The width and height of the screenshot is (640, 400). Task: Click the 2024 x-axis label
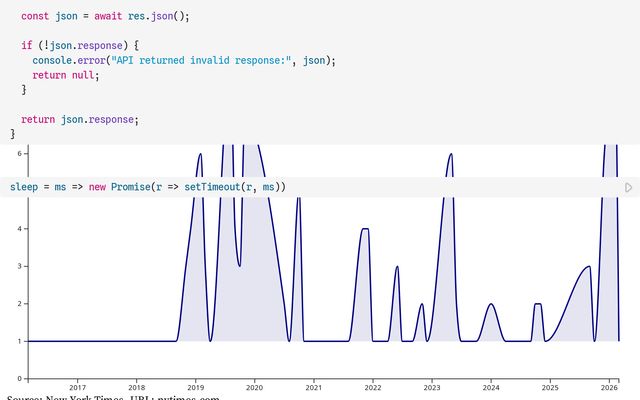click(490, 387)
